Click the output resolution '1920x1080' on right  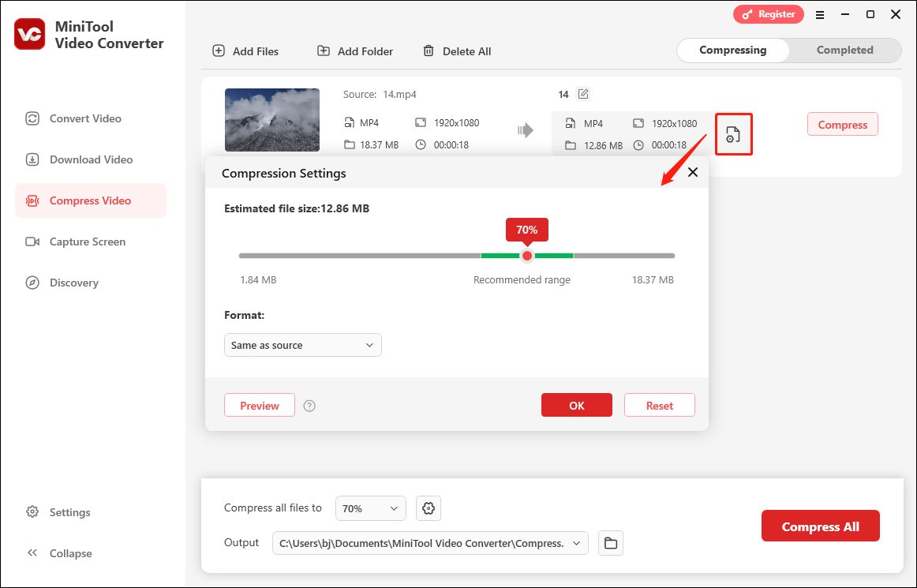point(674,123)
